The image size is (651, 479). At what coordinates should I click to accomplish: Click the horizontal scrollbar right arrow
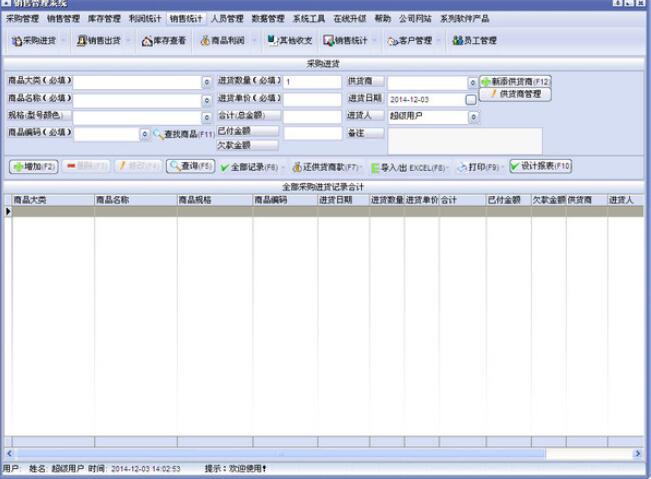pyautogui.click(x=638, y=454)
